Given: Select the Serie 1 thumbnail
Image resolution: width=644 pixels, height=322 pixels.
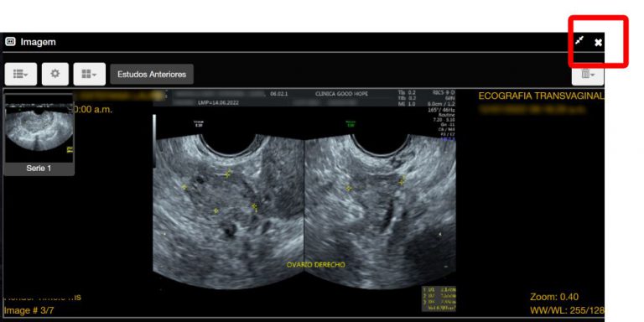Looking at the screenshot, I should coord(39,128).
